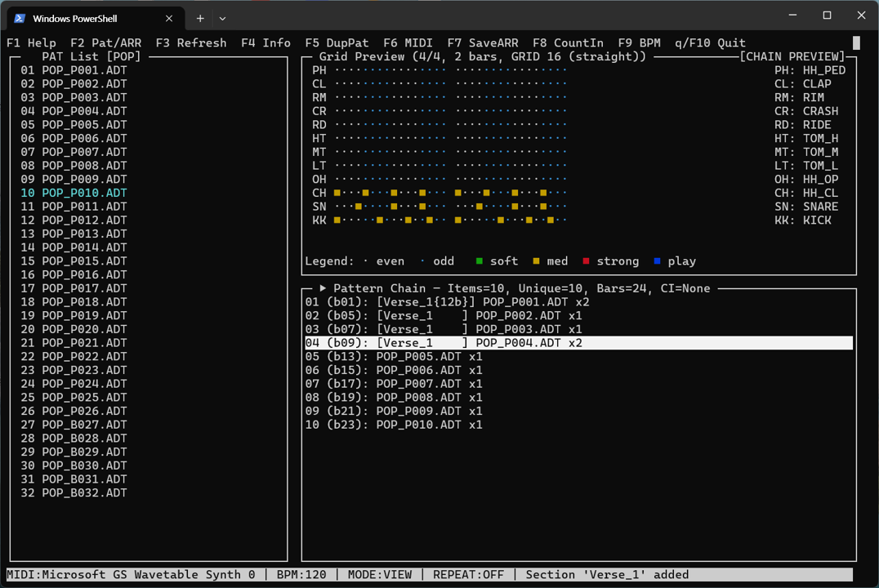Open the terminal profile dropdown arrow
879x588 pixels.
222,18
